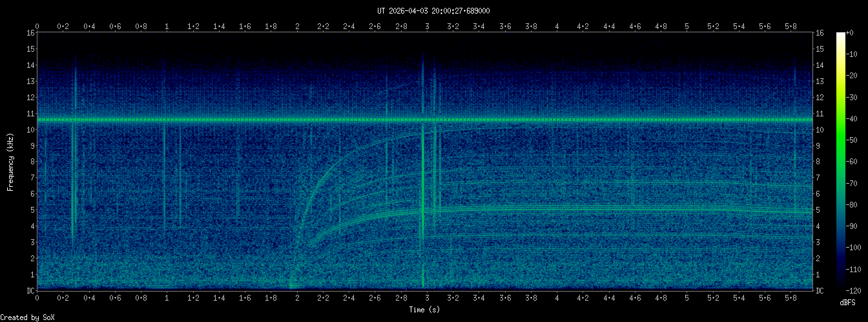Click the 4 second tick on bottom time axis
Image resolution: width=868 pixels, height=322 pixels.
[557, 297]
